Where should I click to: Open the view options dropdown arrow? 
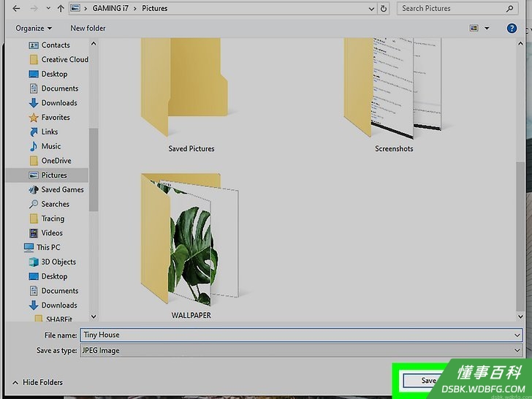click(487, 28)
